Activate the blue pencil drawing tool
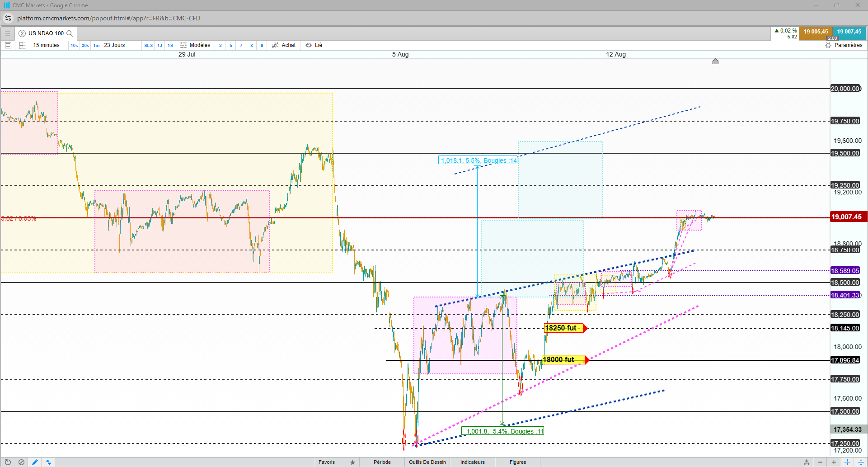 click(x=35, y=462)
